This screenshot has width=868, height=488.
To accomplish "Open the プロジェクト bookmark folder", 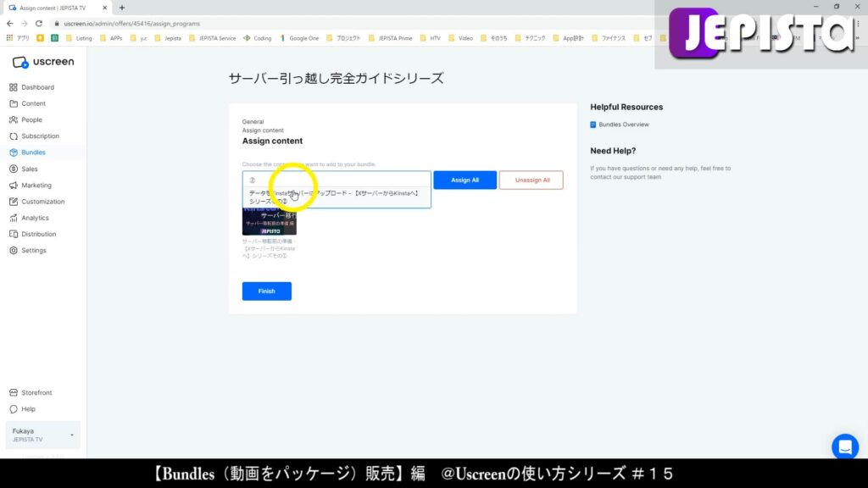I will coord(343,38).
